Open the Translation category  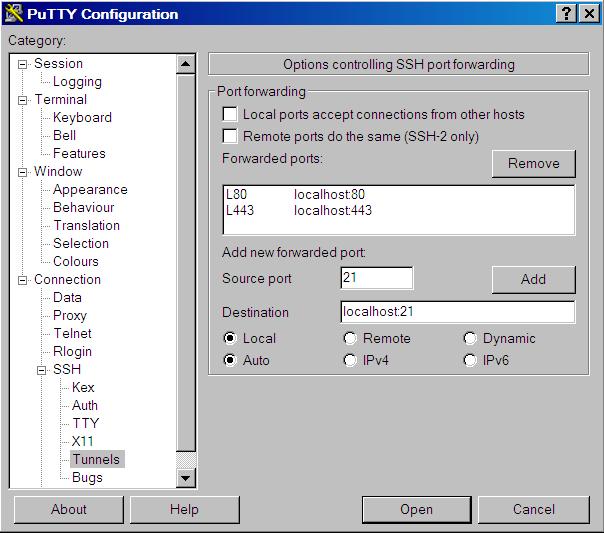[86, 225]
